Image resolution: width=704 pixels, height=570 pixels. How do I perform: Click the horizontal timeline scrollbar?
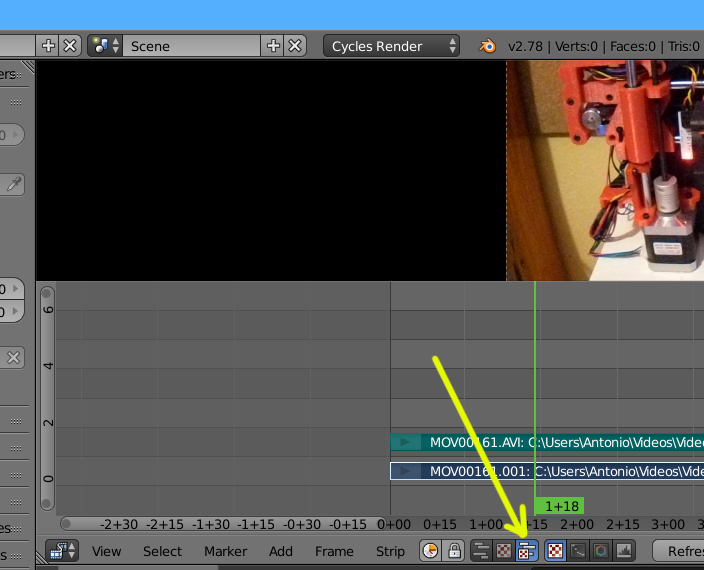click(223, 524)
